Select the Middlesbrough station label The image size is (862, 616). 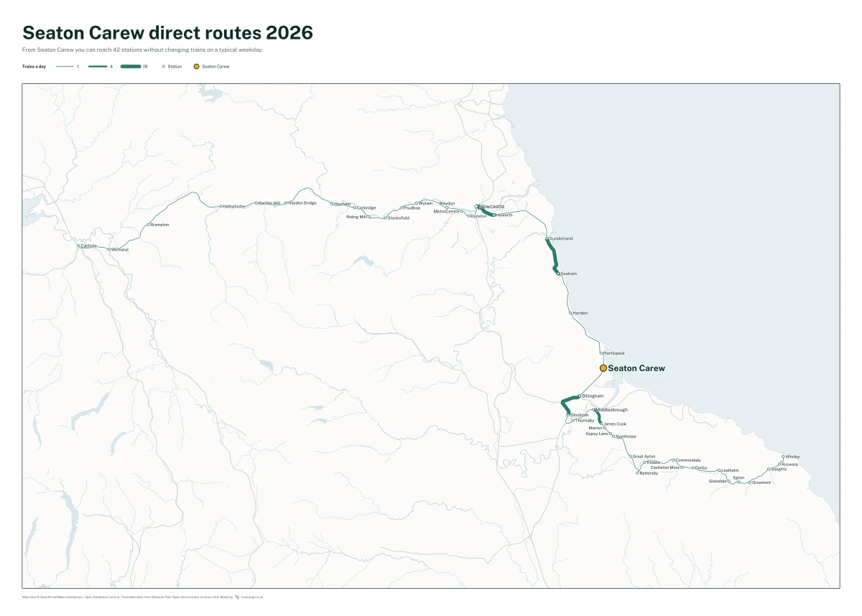612,410
